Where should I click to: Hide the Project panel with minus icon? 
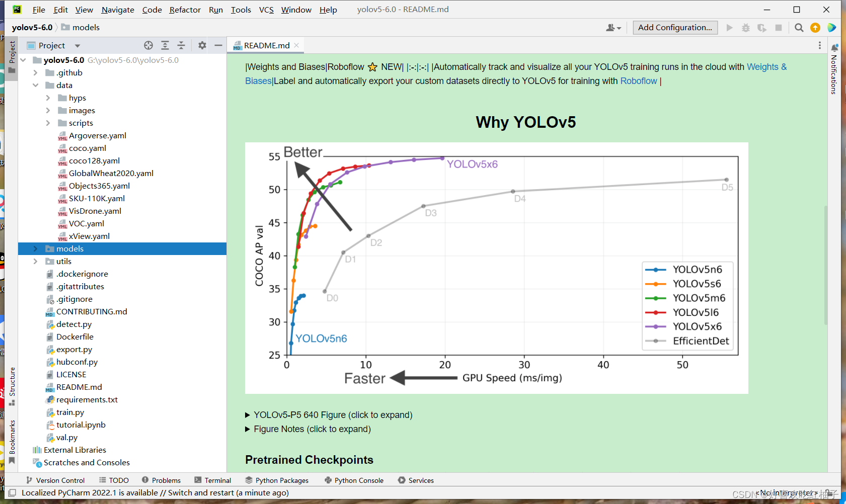click(218, 45)
